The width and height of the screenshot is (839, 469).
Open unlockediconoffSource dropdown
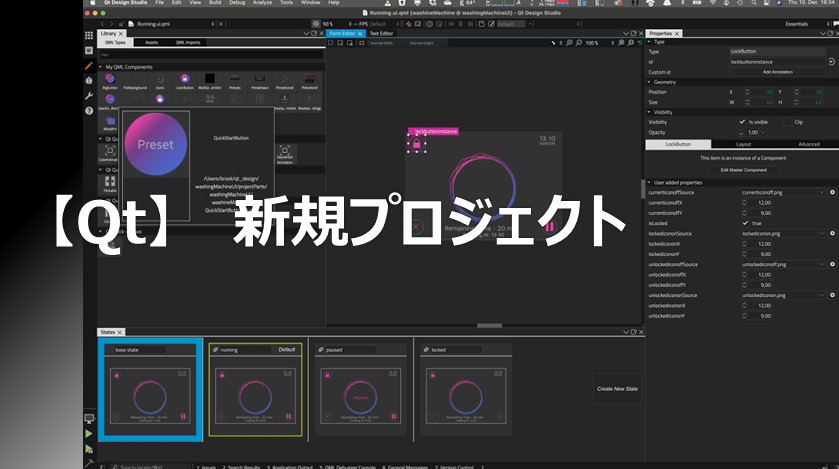tap(821, 264)
